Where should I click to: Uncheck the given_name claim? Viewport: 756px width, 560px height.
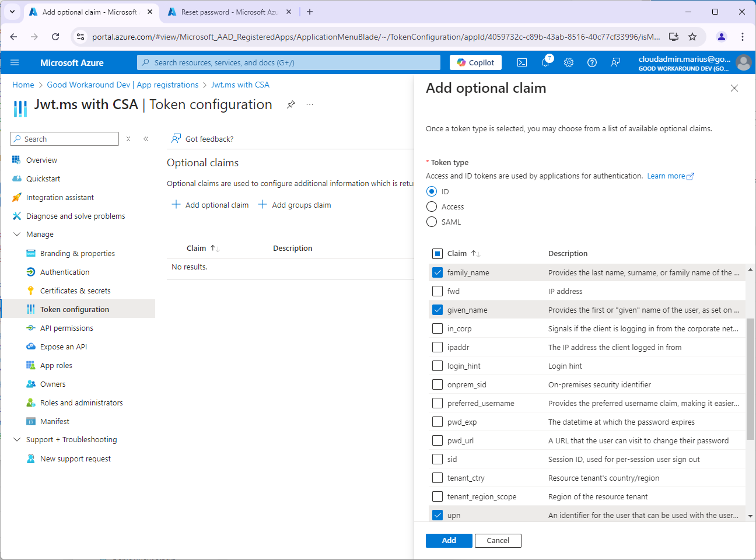[437, 310]
